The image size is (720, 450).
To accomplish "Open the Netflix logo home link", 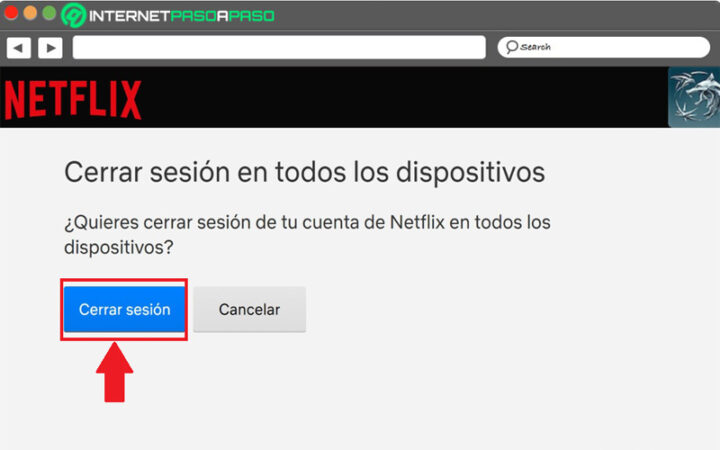I will (x=73, y=100).
